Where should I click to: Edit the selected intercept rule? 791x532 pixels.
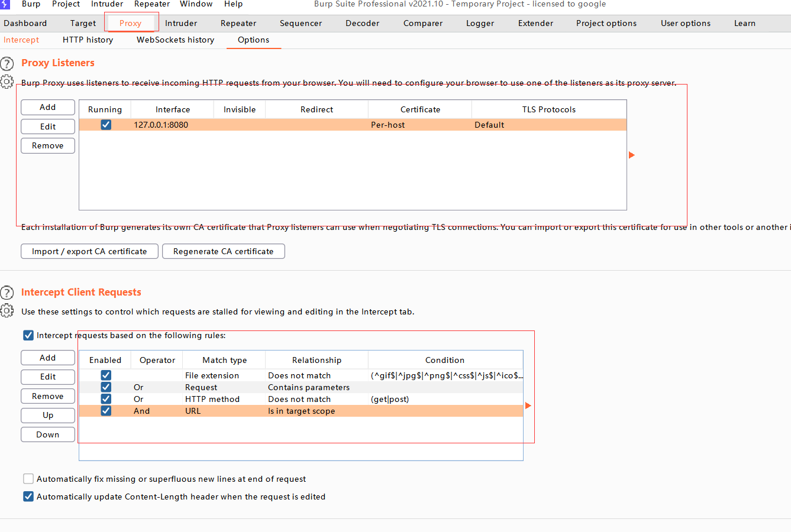[48, 377]
